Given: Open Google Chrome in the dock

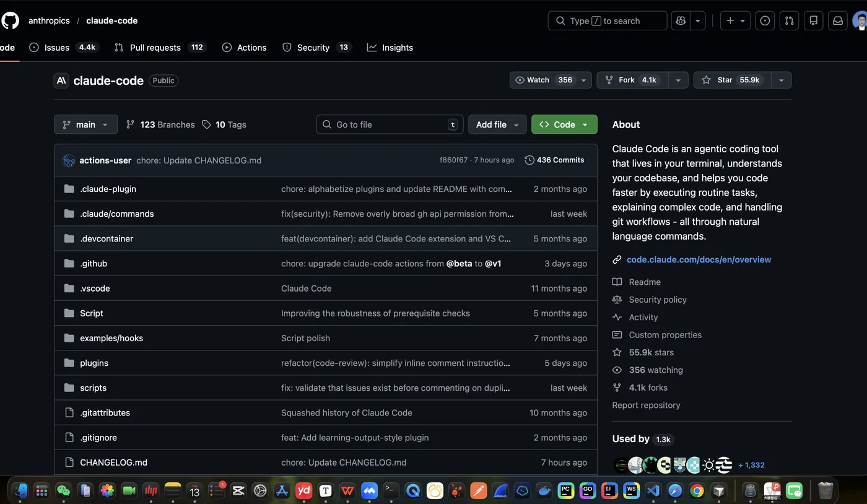Looking at the screenshot, I should 697,491.
